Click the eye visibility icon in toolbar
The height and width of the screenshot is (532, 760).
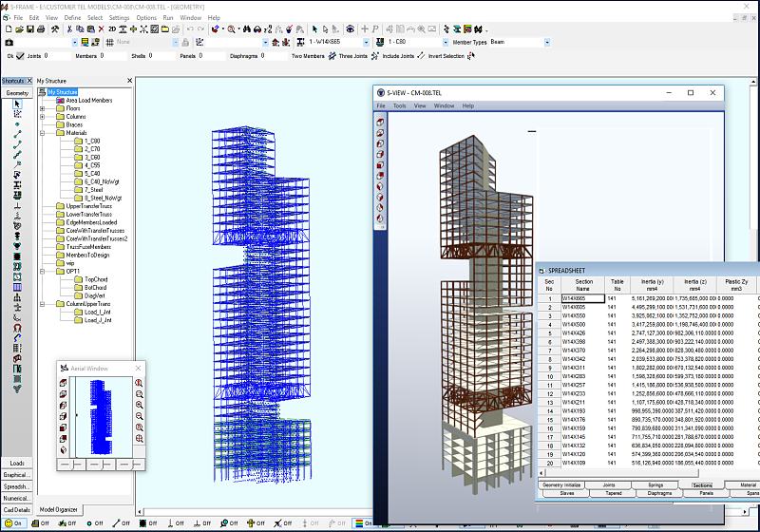(350, 29)
